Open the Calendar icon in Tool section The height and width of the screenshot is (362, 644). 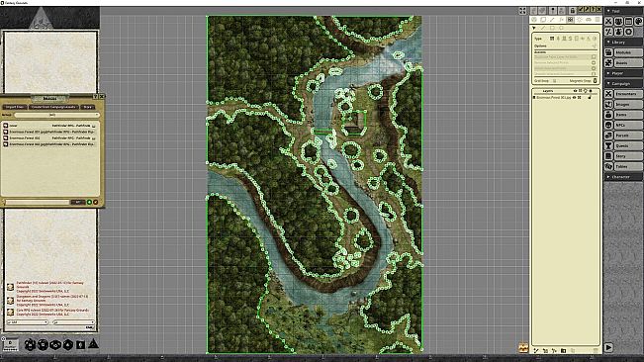[628, 22]
